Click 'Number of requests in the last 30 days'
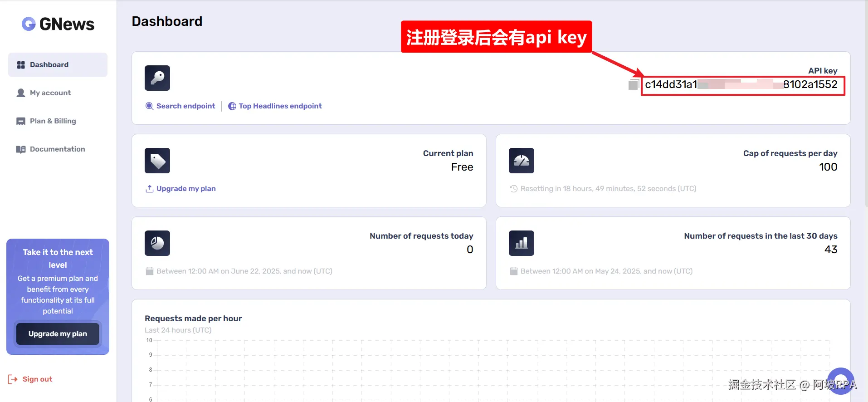Image resolution: width=868 pixels, height=402 pixels. 761,236
